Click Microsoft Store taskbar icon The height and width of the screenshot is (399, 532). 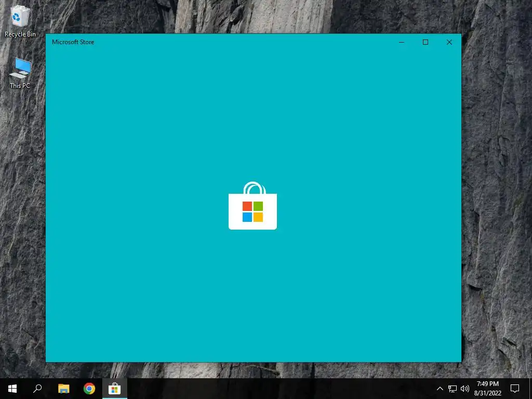tap(115, 389)
